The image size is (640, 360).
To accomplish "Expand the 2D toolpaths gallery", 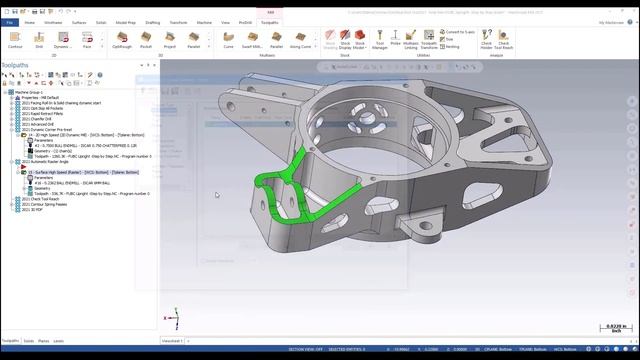I will pos(102,47).
